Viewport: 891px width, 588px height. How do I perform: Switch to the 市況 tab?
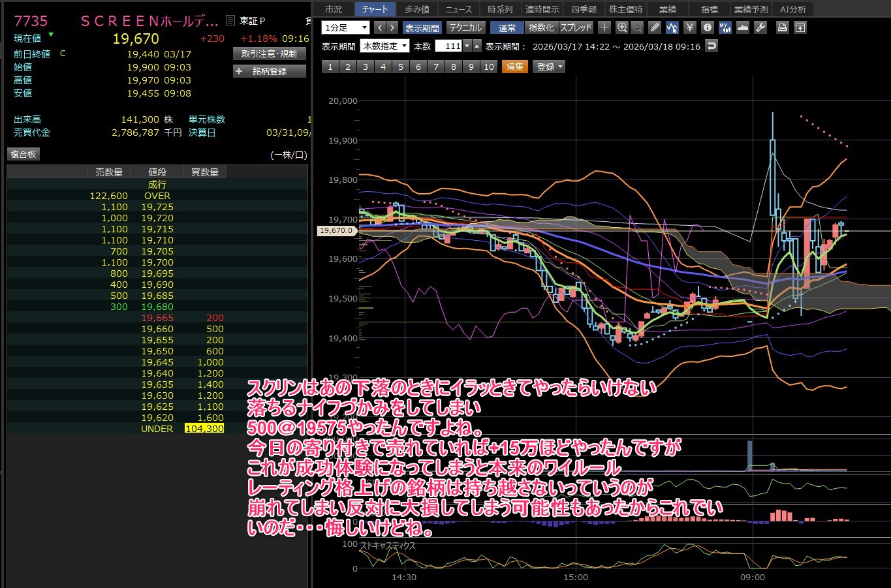pos(334,9)
